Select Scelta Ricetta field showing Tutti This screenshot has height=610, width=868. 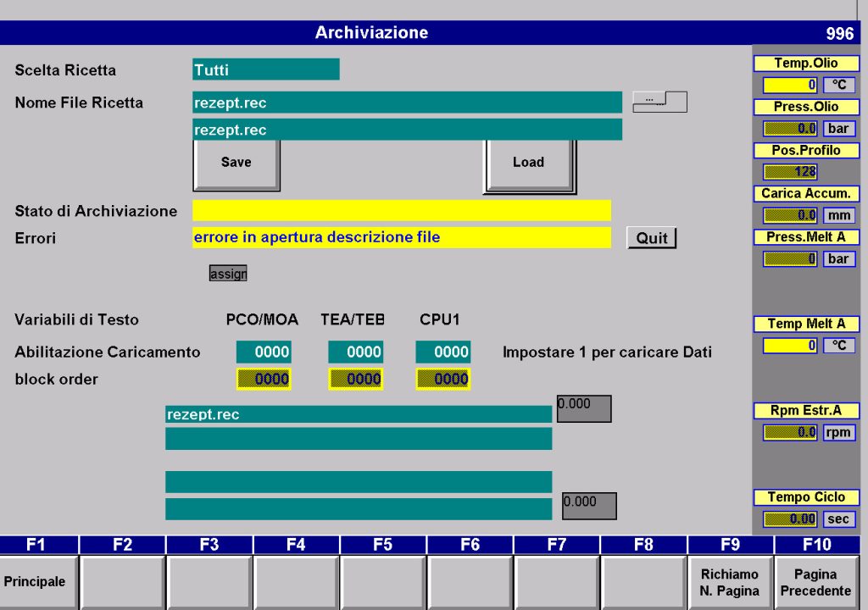(266, 69)
